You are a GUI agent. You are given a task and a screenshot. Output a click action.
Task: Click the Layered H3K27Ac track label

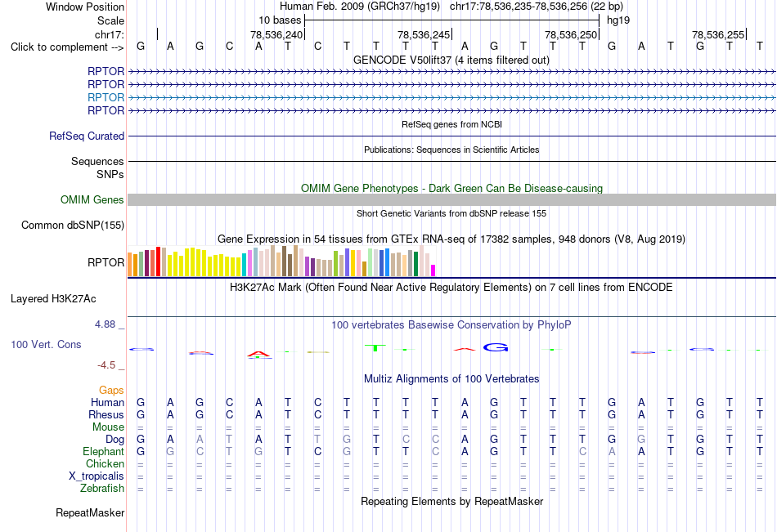coord(53,299)
